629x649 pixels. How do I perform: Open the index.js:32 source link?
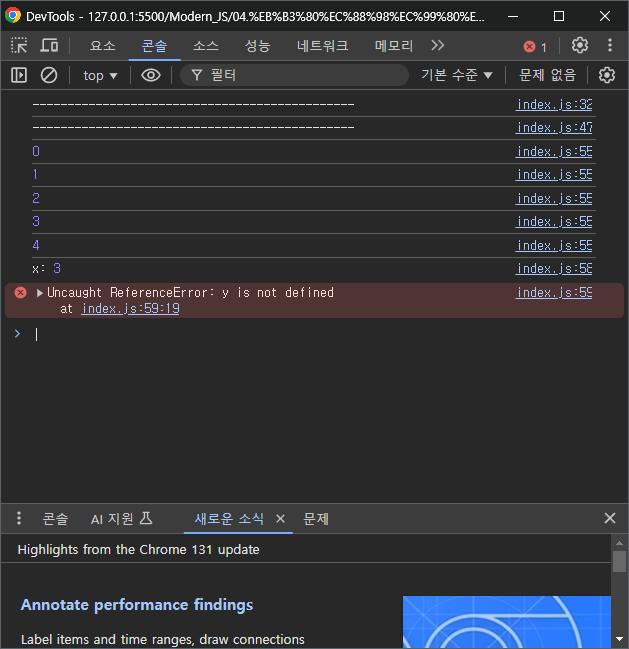pos(554,104)
